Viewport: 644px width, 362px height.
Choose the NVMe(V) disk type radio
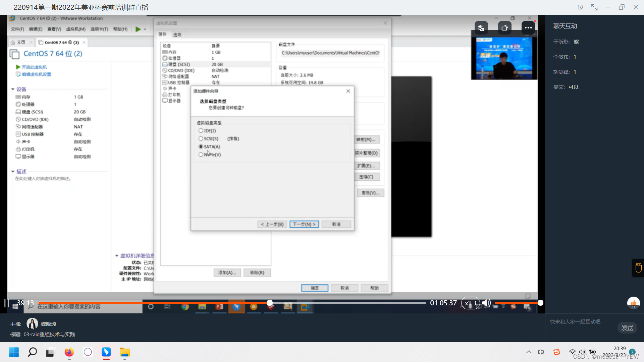(x=201, y=155)
